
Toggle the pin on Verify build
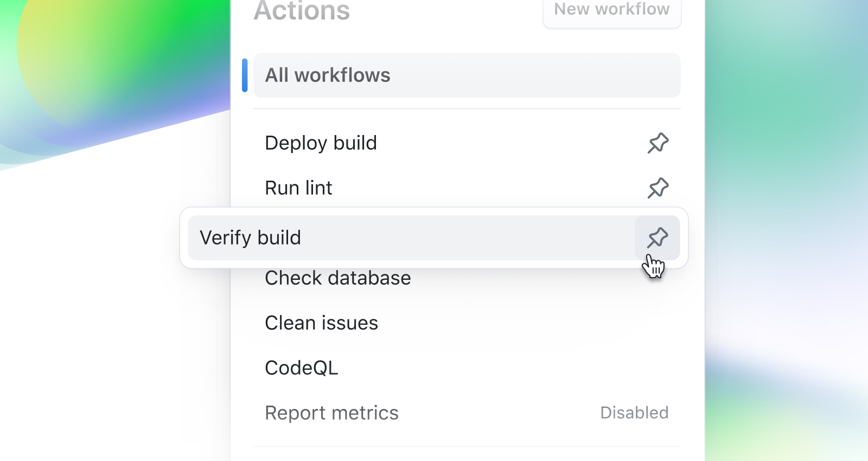pos(658,238)
